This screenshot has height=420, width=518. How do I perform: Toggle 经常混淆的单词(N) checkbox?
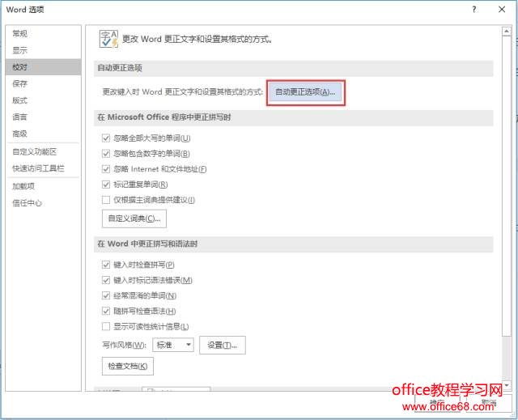(x=106, y=295)
